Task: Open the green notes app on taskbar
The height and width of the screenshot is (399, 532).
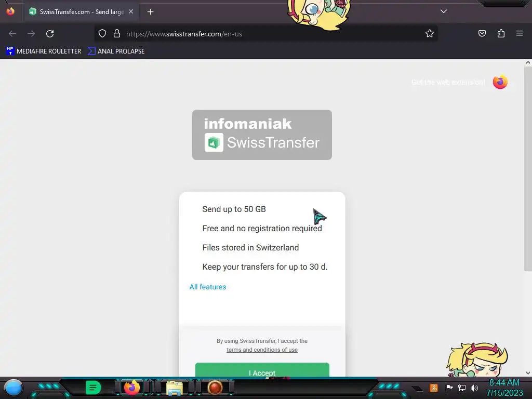Action: (94, 388)
